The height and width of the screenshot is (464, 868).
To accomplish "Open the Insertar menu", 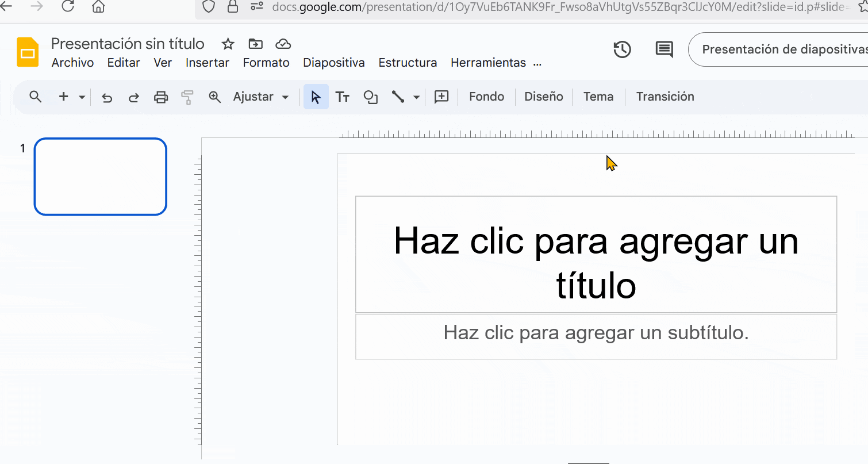I will point(207,63).
